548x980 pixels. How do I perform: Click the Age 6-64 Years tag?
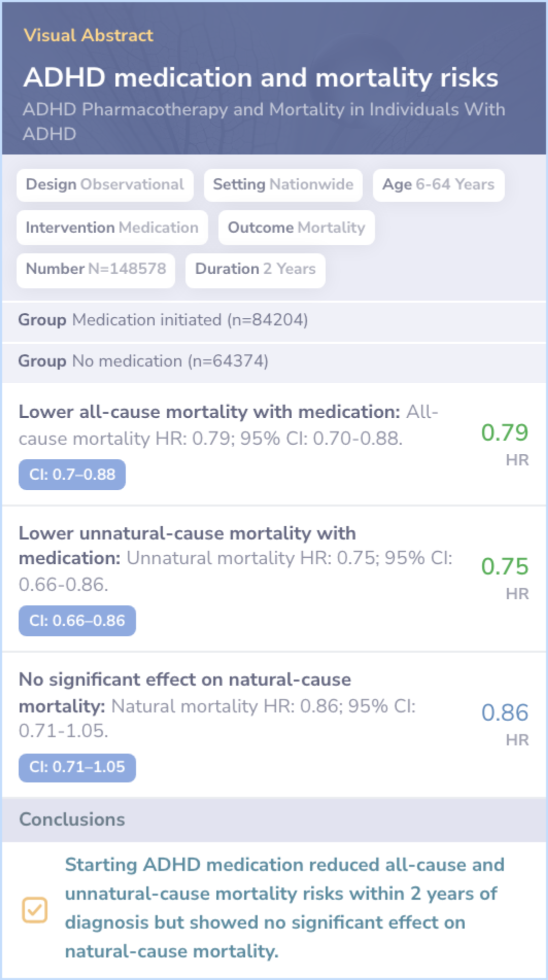438,185
